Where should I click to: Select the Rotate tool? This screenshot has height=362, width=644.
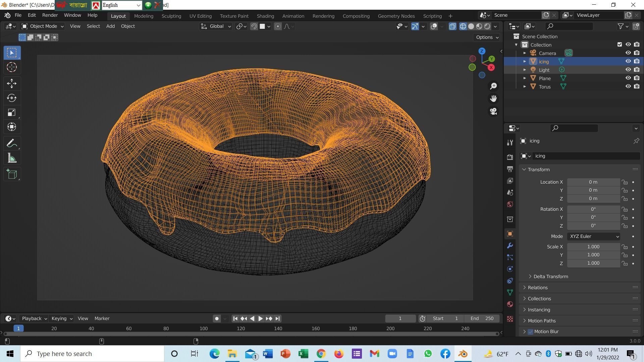click(x=12, y=98)
